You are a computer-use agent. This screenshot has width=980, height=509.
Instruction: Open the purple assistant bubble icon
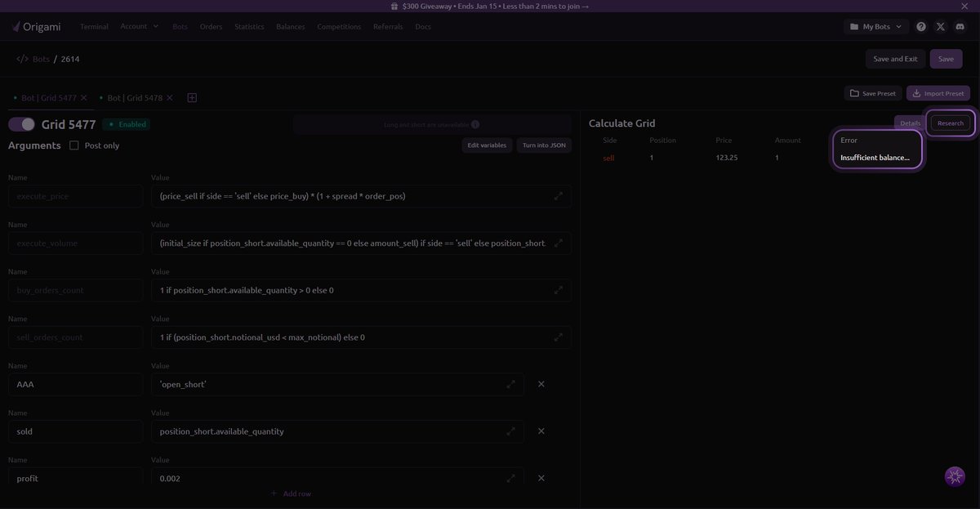955,476
